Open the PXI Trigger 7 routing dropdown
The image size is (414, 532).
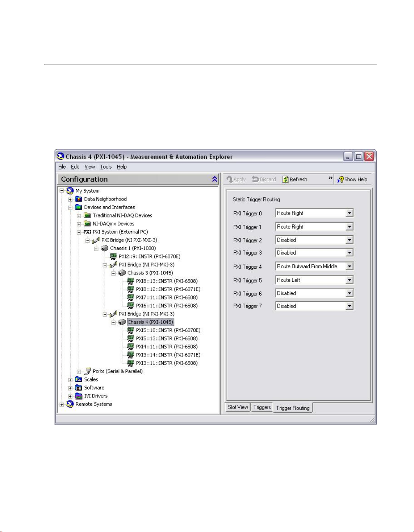(349, 306)
